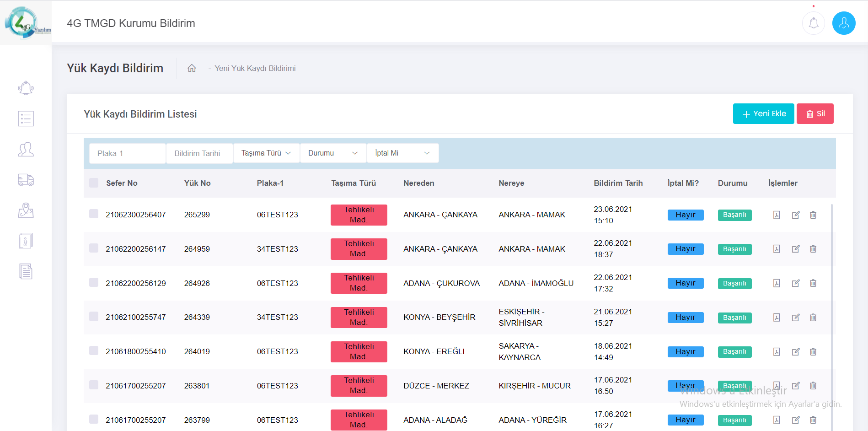Check the row for sefer 21062200256147

click(94, 248)
